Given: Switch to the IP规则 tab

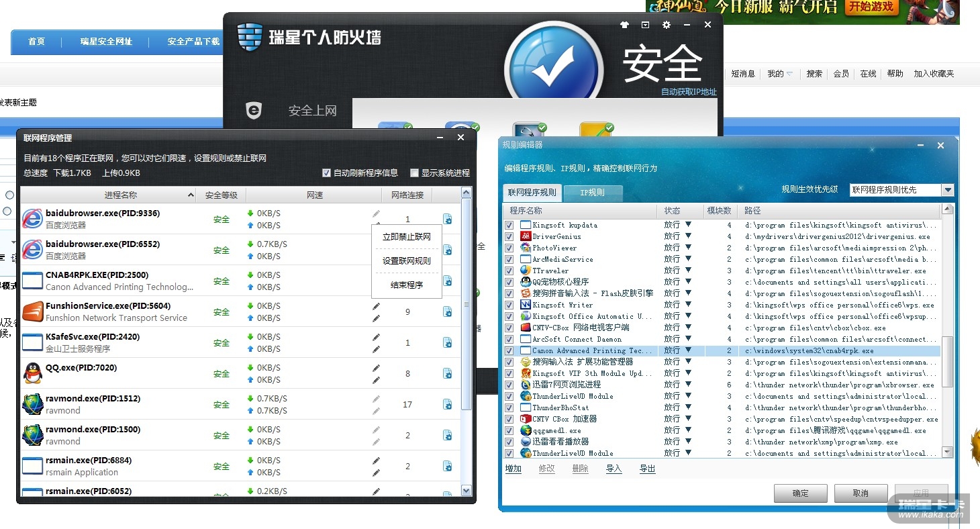Looking at the screenshot, I should coord(593,193).
